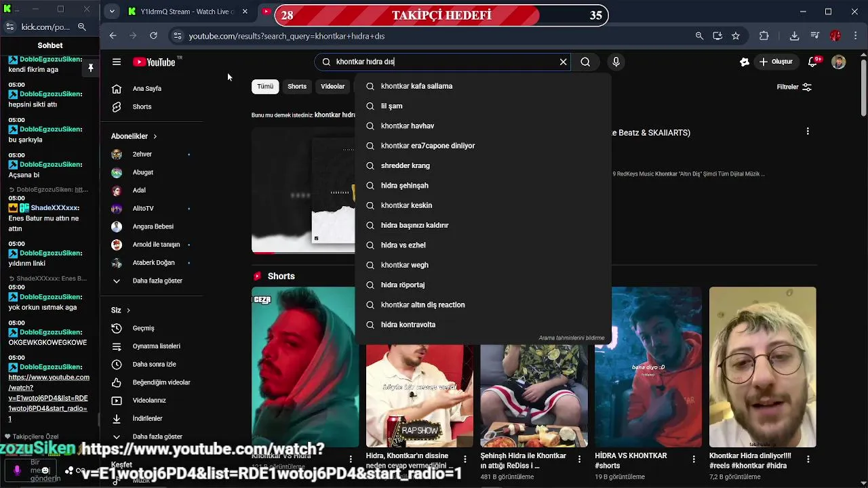This screenshot has width=868, height=488.
Task: Open the Oluştur create button
Action: (776, 62)
